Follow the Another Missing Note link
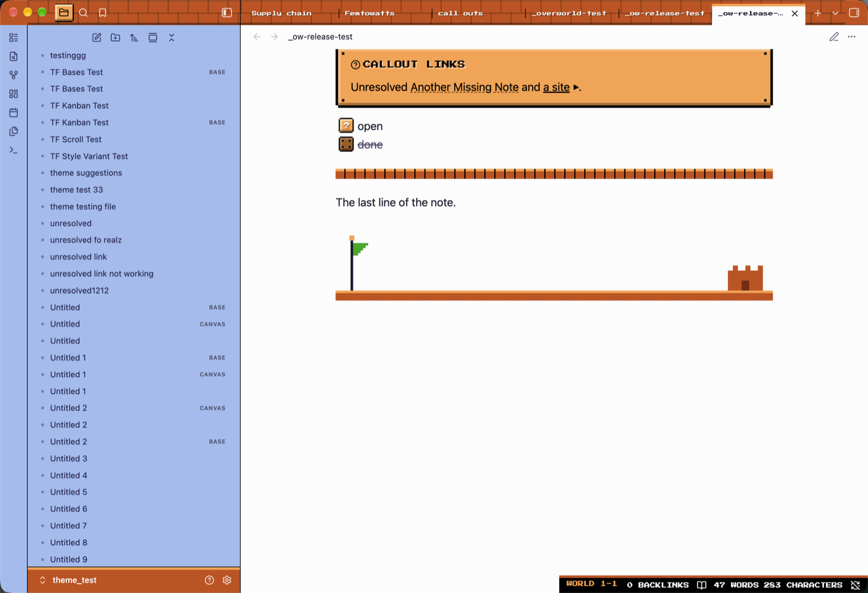Screen dimensions: 868x593 [464, 87]
